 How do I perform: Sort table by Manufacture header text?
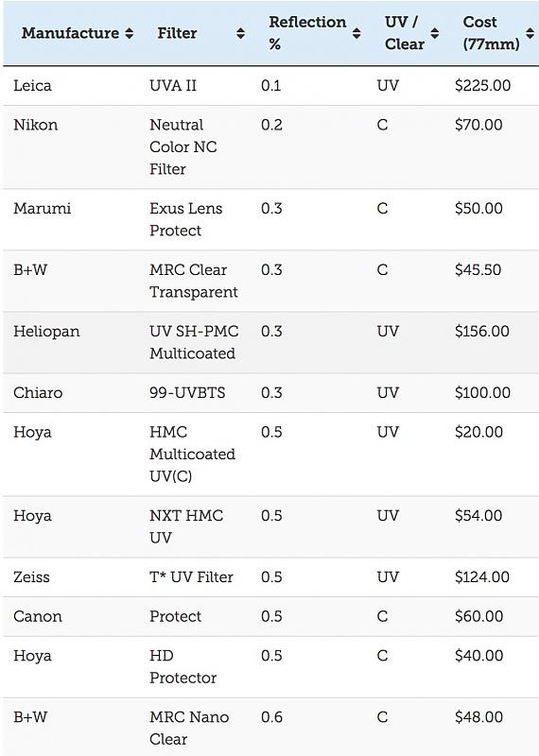70,33
